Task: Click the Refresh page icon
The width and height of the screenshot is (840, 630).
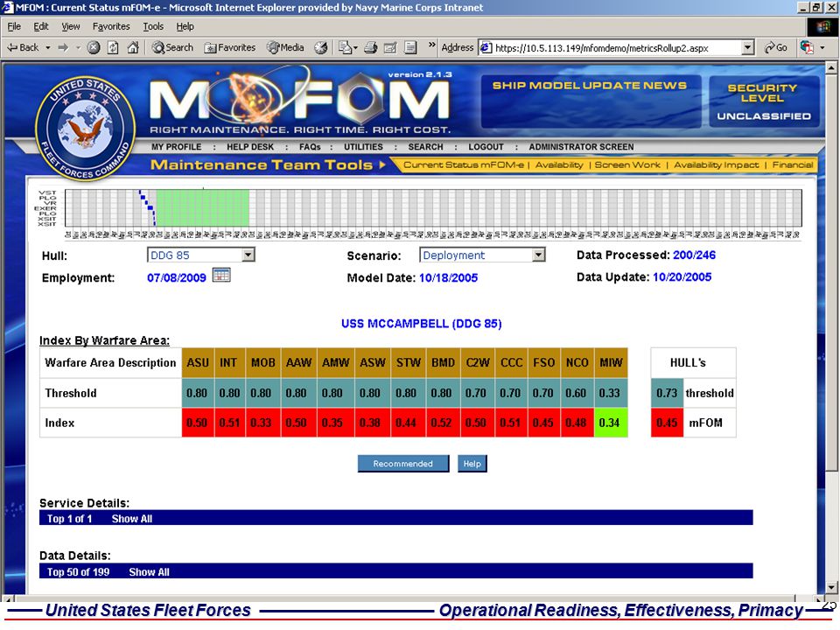Action: click(x=113, y=47)
